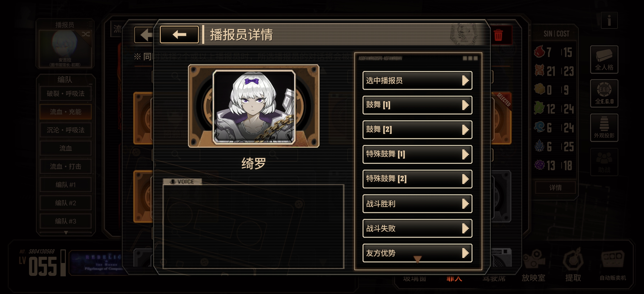Open the 外观投影 icon
The width and height of the screenshot is (644, 294).
click(x=604, y=127)
